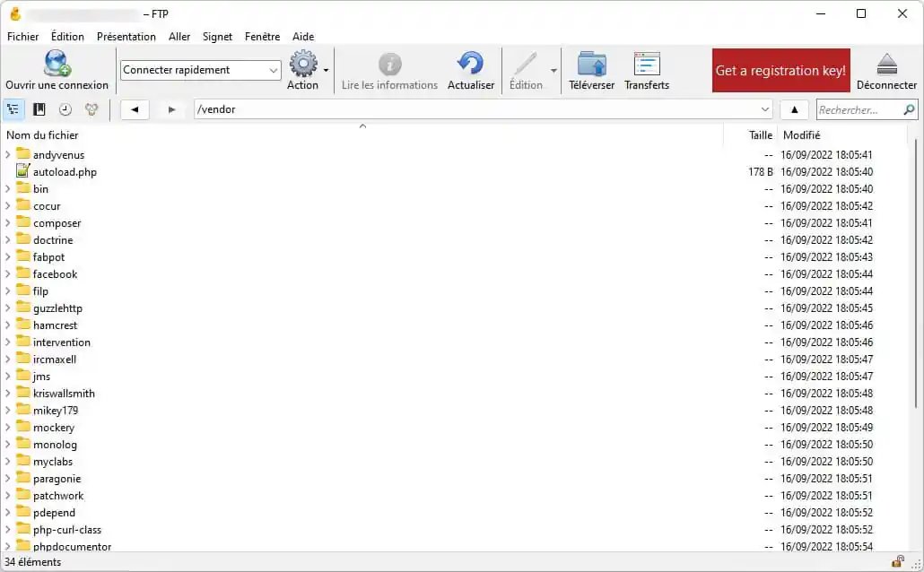
Task: Expand the mockery folder
Action: (x=8, y=427)
